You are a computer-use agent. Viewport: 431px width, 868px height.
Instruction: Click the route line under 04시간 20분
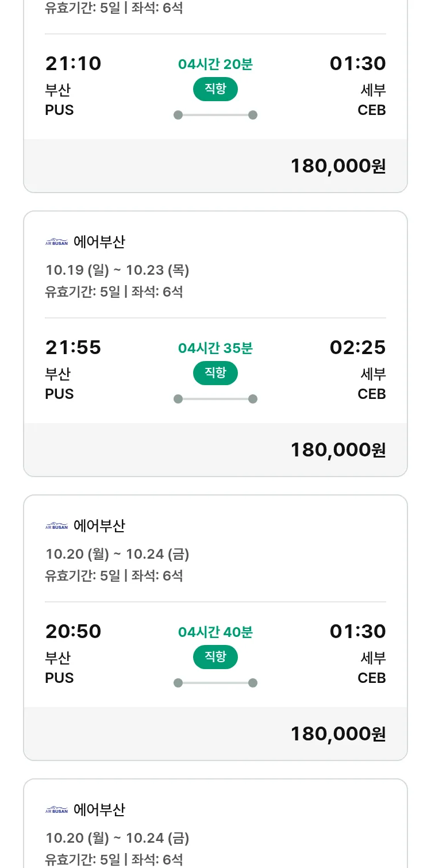click(x=215, y=115)
